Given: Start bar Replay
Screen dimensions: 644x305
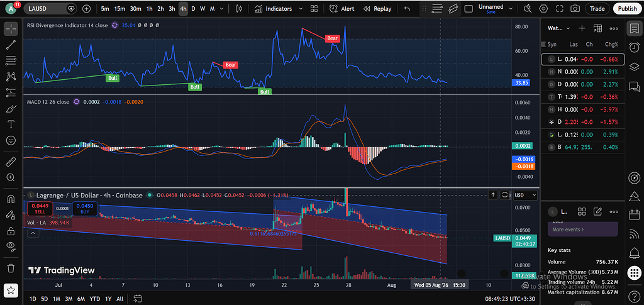Looking at the screenshot, I should (x=377, y=9).
